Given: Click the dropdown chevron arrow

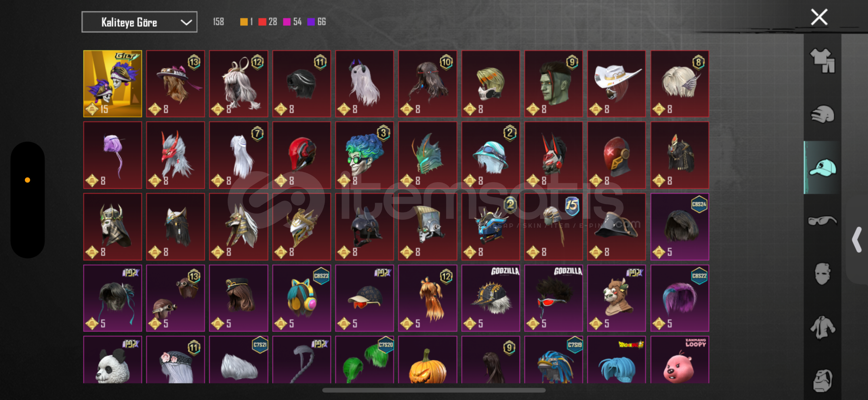Looking at the screenshot, I should 186,23.
